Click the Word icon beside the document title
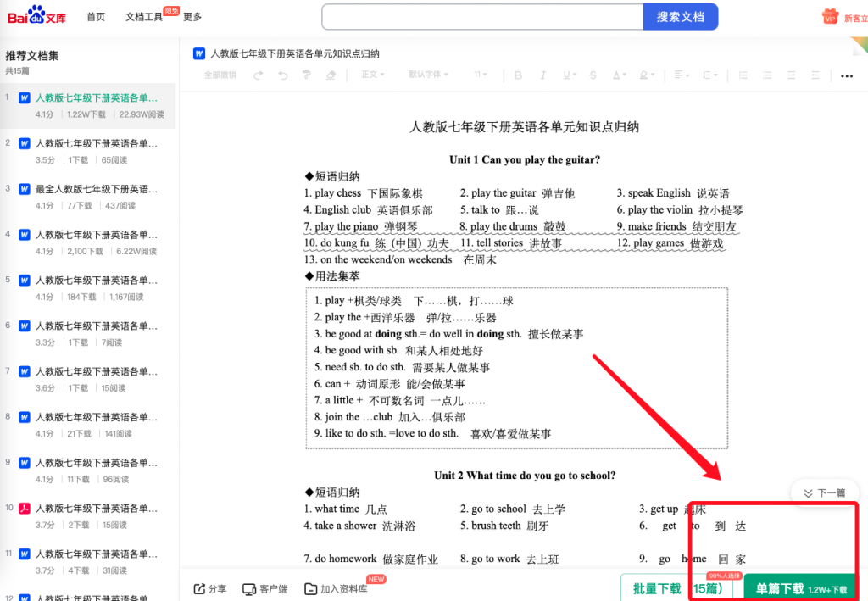This screenshot has height=601, width=868. coord(199,53)
